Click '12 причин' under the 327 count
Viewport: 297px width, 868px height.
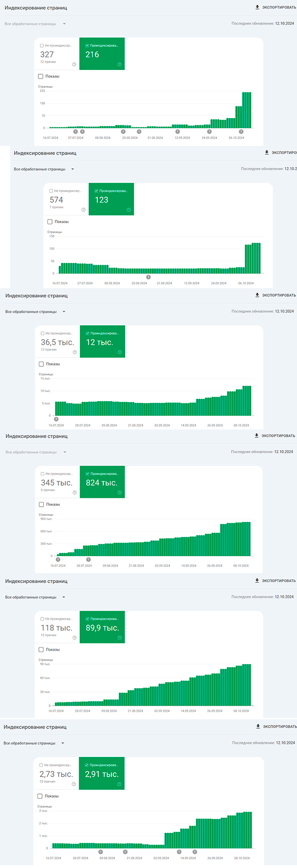click(x=48, y=62)
